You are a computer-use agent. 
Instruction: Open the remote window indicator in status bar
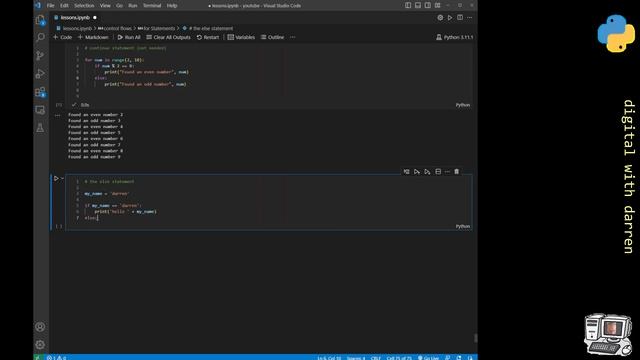pos(38,357)
